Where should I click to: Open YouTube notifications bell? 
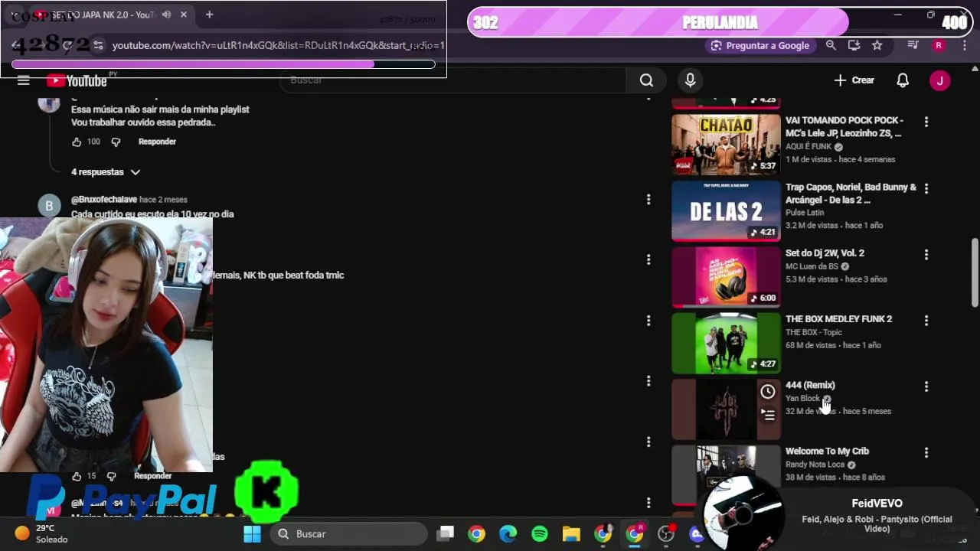903,80
